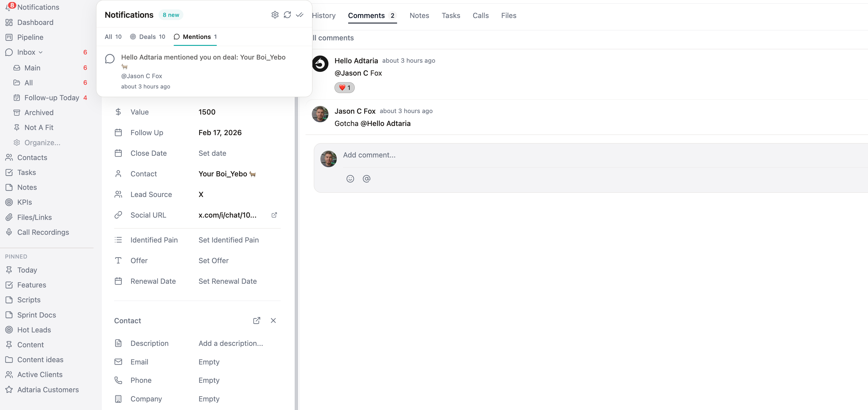The image size is (868, 410).
Task: Switch to the Deals notifications tab
Action: click(148, 37)
